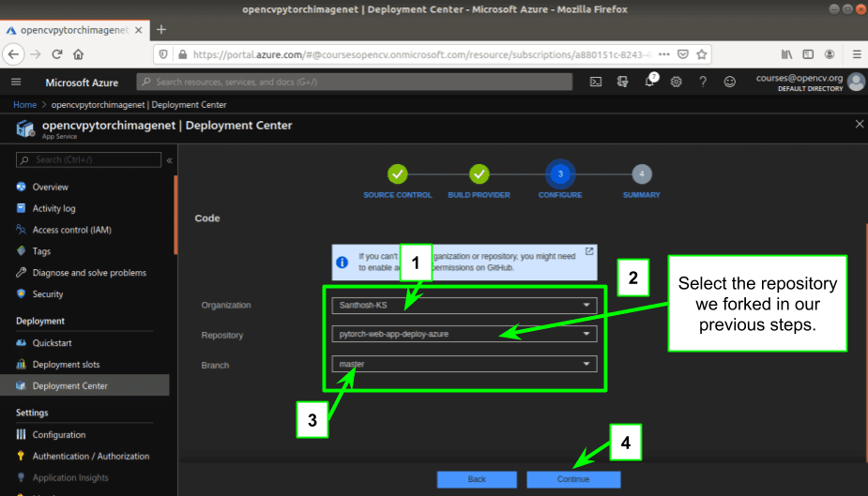Screen dimensions: 868x496
Task: Open Firefox library icon
Action: pos(786,54)
